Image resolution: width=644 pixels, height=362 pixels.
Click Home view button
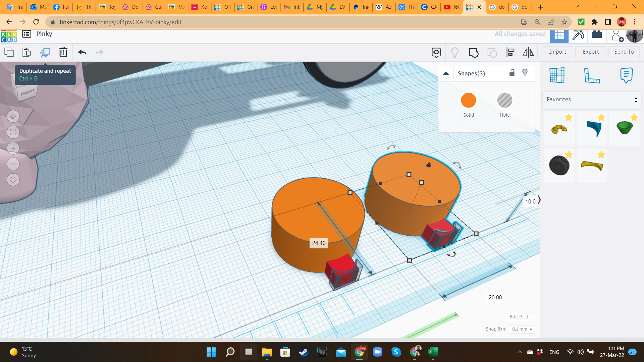coord(13,117)
